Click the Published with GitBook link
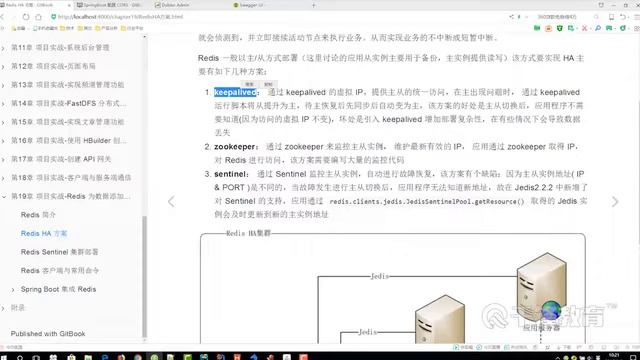 [48, 333]
